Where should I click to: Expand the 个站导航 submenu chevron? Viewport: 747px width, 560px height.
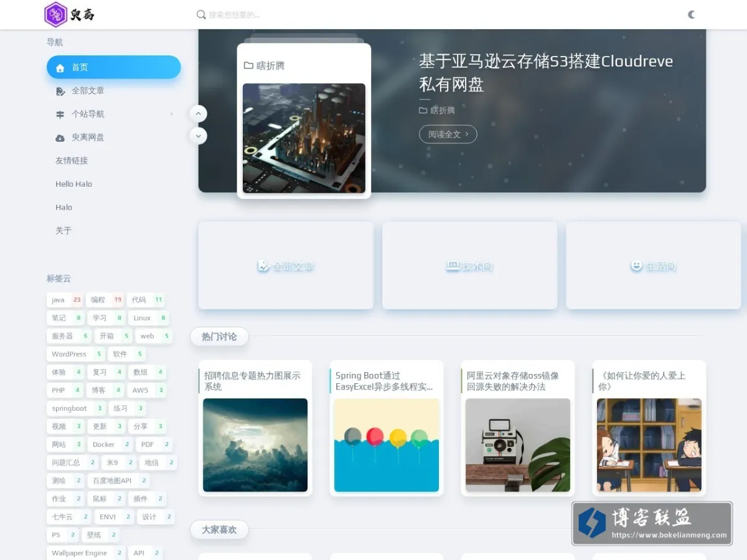click(x=172, y=114)
